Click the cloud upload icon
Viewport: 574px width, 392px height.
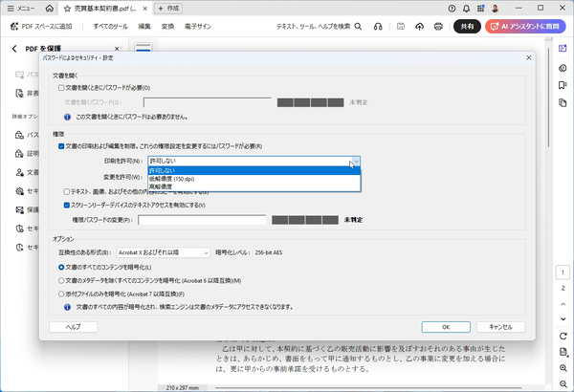click(x=420, y=27)
